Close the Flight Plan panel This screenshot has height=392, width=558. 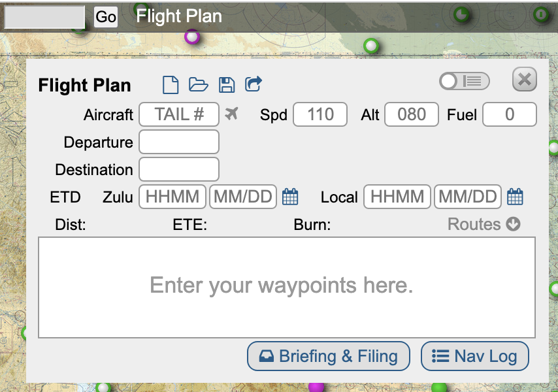point(524,80)
